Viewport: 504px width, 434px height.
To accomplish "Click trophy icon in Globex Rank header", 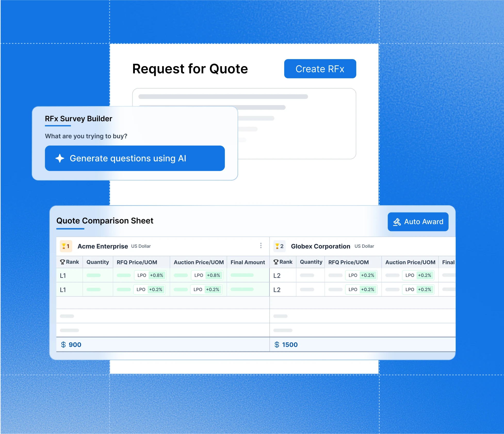I will pos(276,262).
